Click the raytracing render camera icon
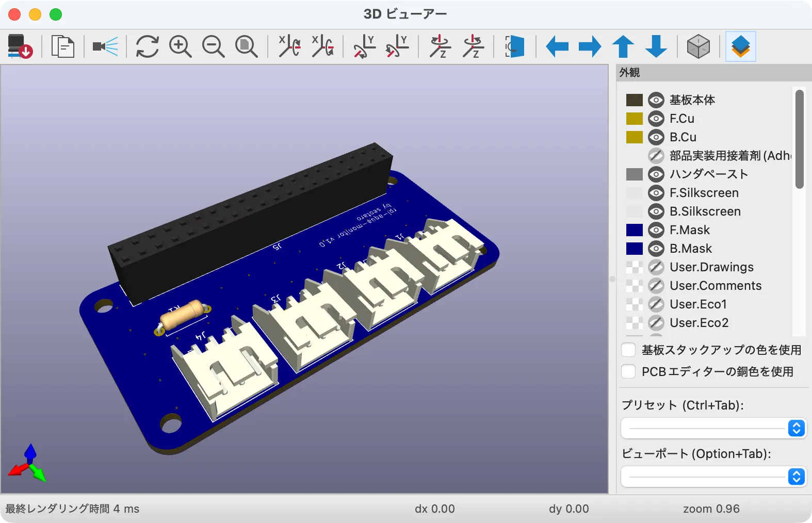This screenshot has height=523, width=812. tap(105, 46)
